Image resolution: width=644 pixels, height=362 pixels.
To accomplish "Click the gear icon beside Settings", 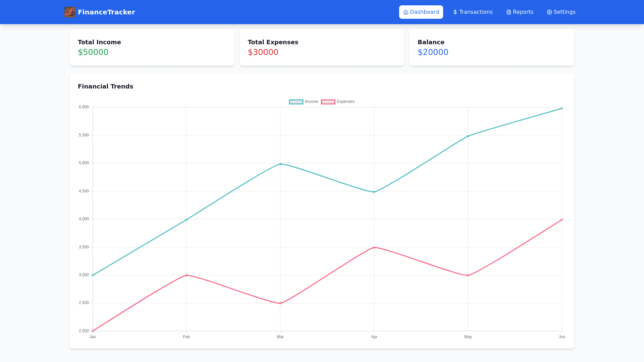I will coord(549,12).
